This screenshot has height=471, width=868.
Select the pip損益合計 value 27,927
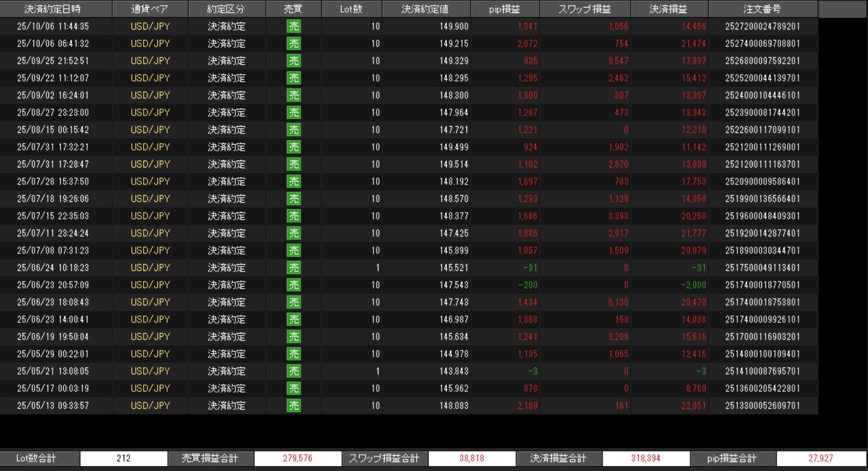(x=820, y=458)
